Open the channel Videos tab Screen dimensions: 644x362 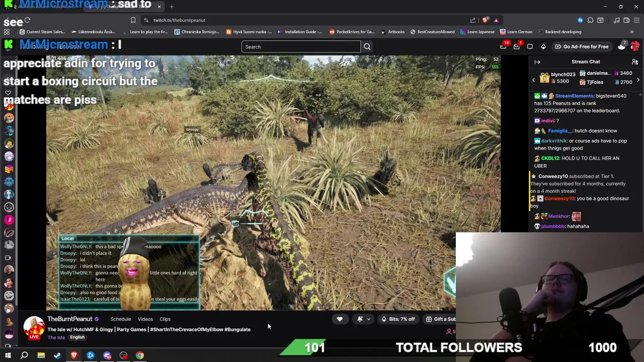pyautogui.click(x=145, y=319)
